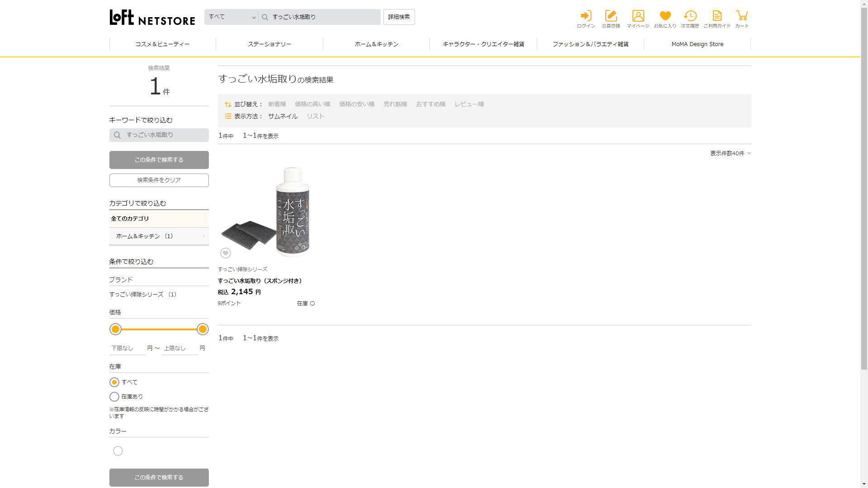Select the 在庫あり radio button
Viewport: 868px width, 488px height.
[x=114, y=397]
